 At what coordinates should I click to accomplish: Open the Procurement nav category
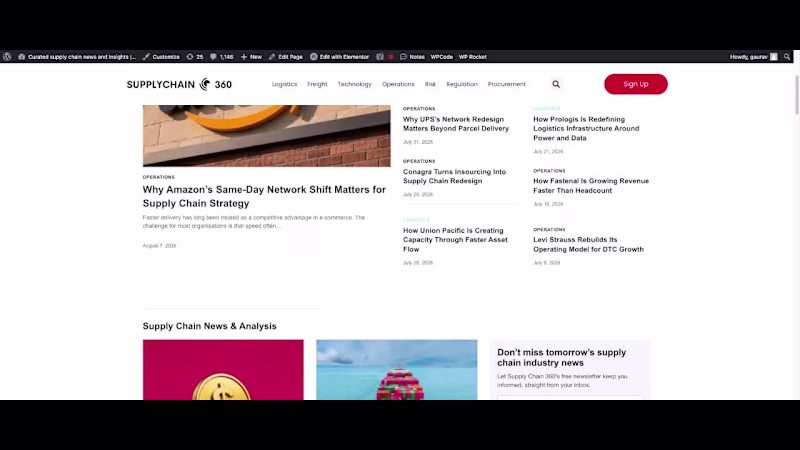pos(507,84)
